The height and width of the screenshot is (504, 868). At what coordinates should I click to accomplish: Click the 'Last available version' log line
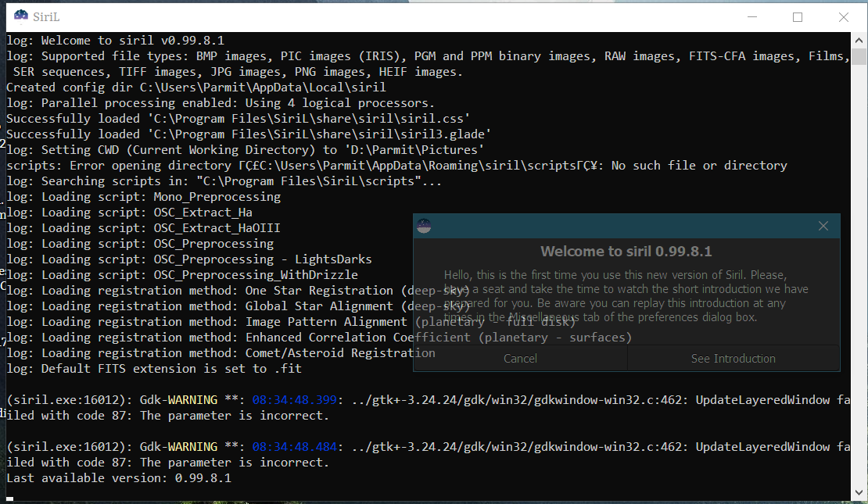[119, 478]
